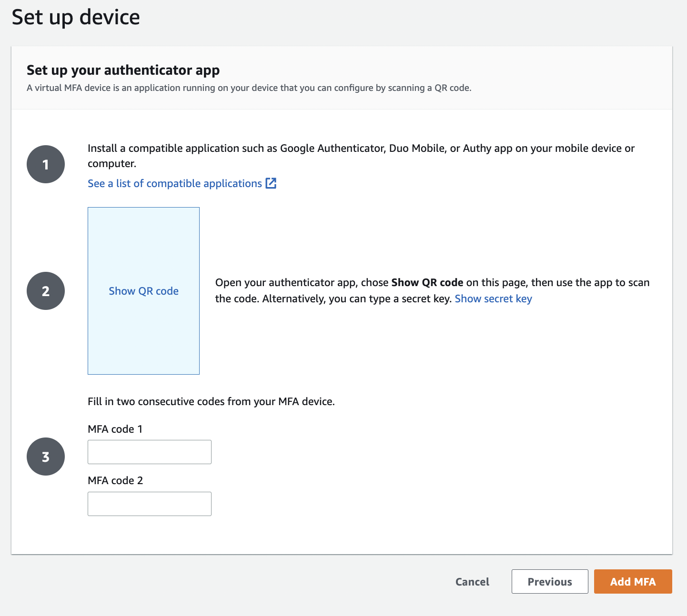Click the step 2 number circle

(46, 291)
